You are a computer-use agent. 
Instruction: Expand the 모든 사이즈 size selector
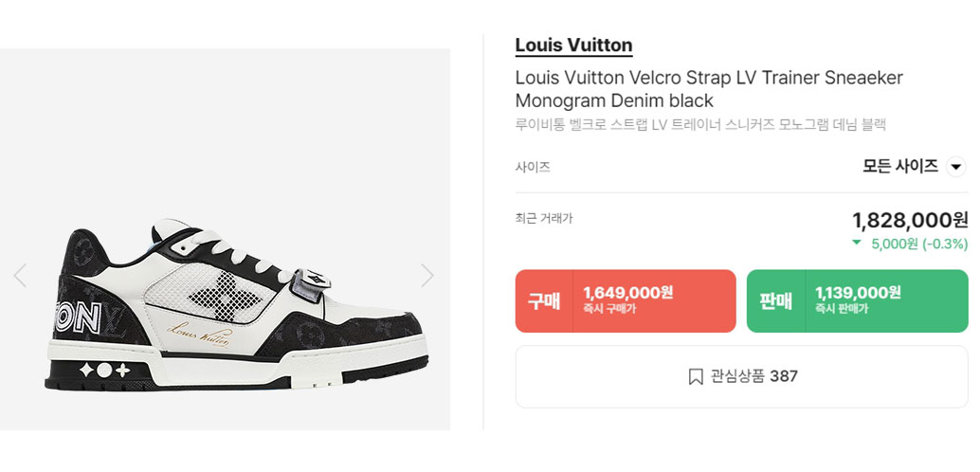point(900,167)
